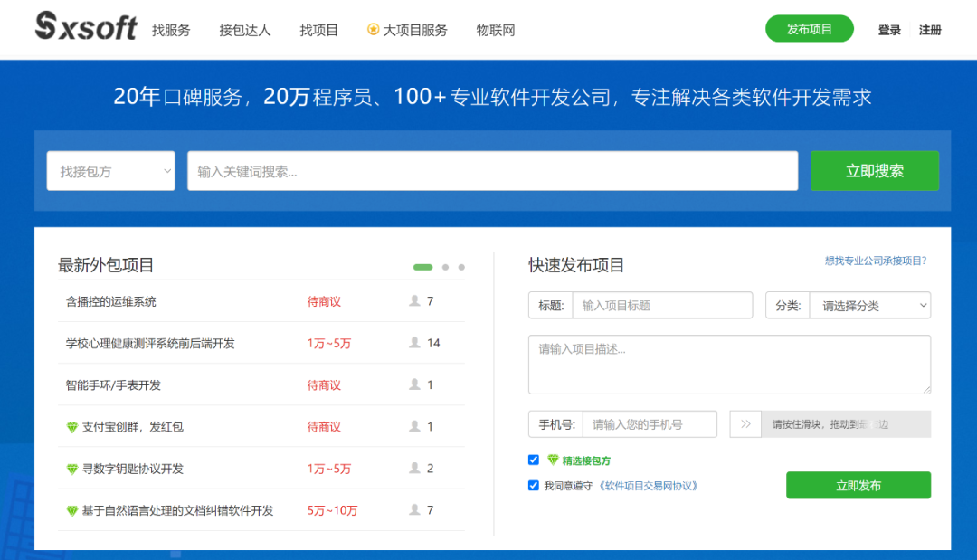
Task: Select the second carousel dot in 最新外包项目
Action: pyautogui.click(x=445, y=267)
